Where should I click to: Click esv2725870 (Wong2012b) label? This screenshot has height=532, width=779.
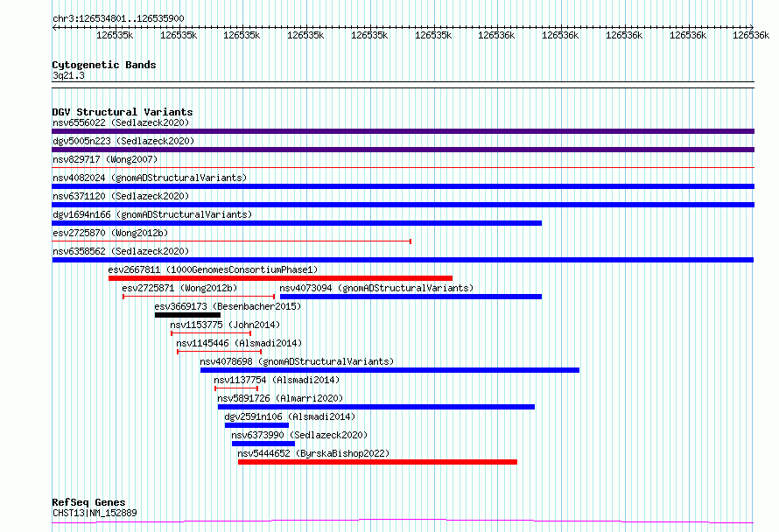pyautogui.click(x=110, y=233)
